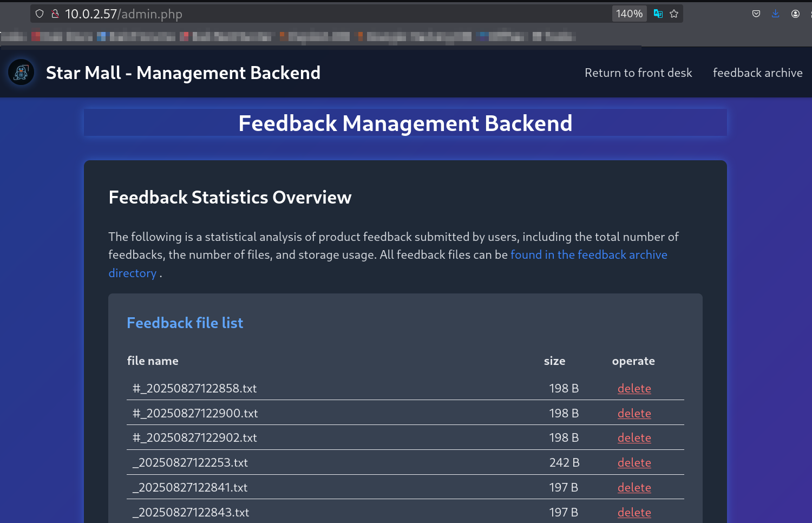This screenshot has width=812, height=523.
Task: Click the Star Mall penguin logo
Action: click(21, 73)
